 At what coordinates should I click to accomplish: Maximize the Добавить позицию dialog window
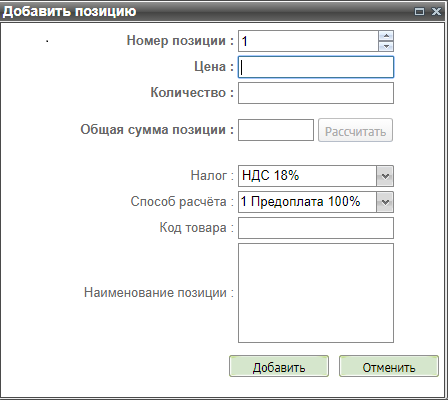pyautogui.click(x=419, y=12)
